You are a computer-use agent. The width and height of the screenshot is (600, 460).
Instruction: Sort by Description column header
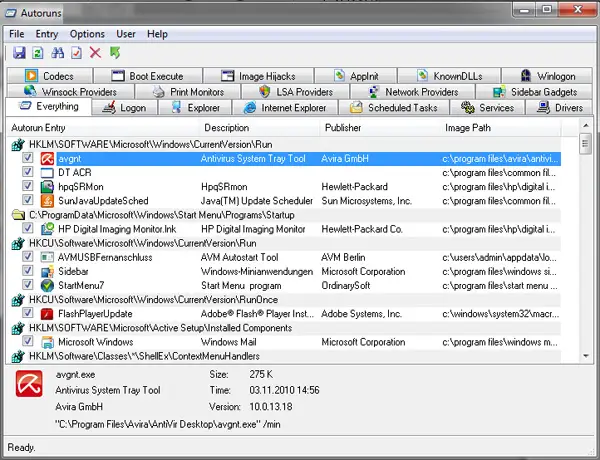[260, 128]
